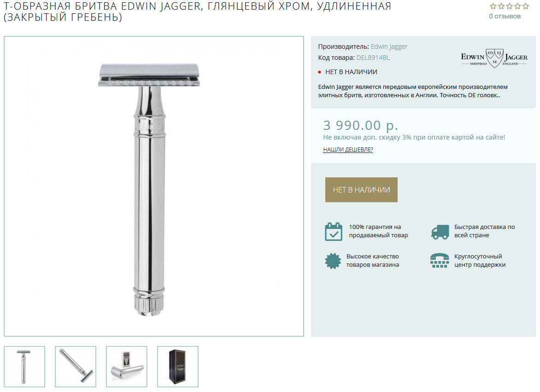The image size is (540, 392).
Task: Click the delivery truck icon
Action: [440, 232]
